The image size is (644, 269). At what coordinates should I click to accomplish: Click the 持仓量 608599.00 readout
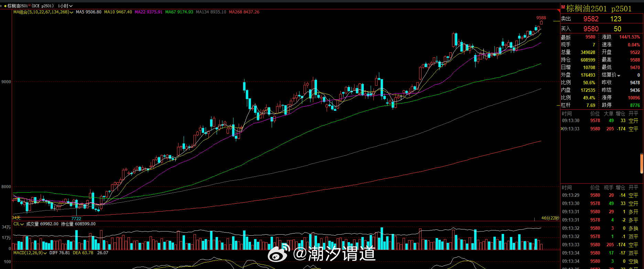tap(78, 224)
